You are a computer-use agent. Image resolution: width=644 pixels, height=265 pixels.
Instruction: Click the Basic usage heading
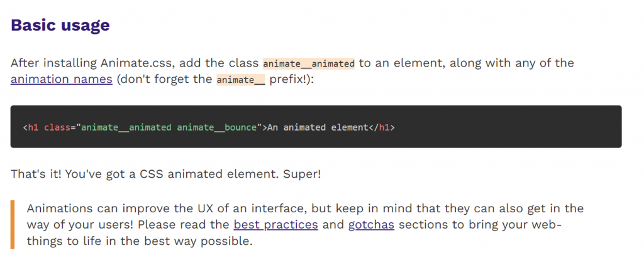60,26
